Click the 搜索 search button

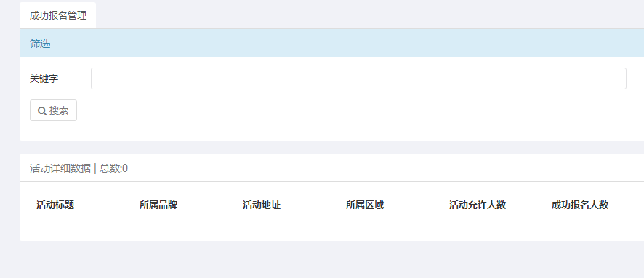[x=53, y=110]
